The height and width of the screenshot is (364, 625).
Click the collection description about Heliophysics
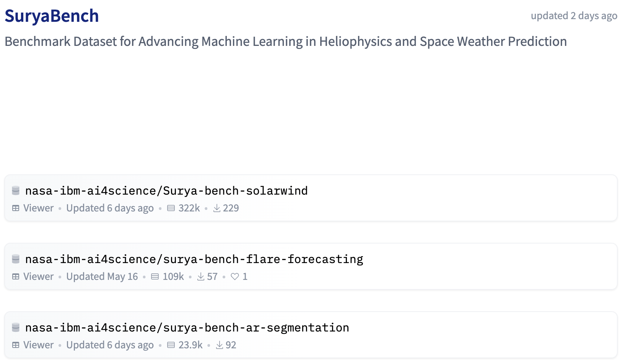285,41
